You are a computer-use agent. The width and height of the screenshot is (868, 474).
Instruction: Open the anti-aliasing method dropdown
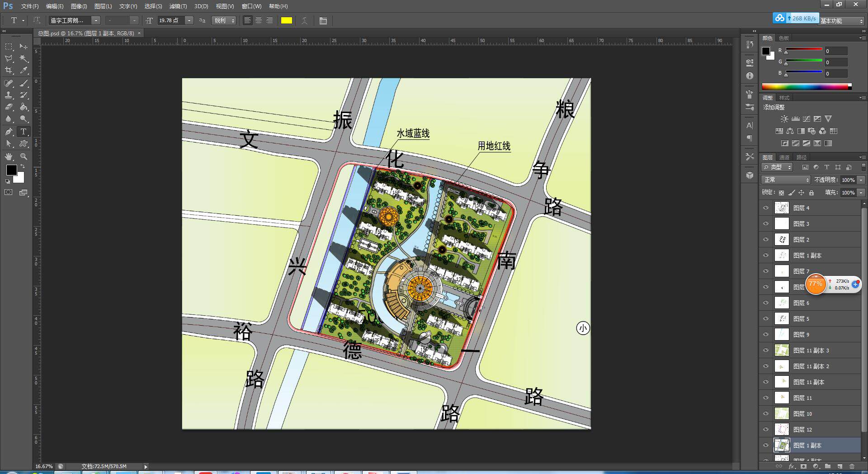pos(224,20)
